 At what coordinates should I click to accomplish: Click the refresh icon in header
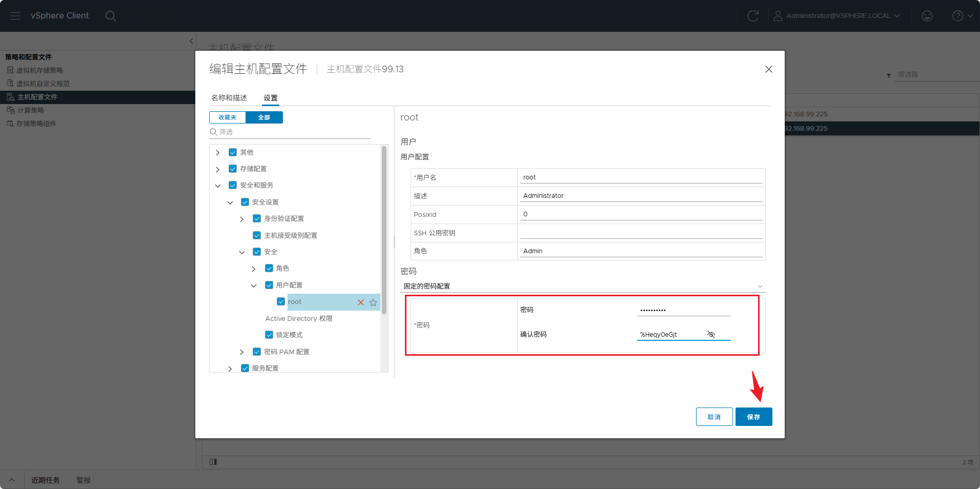pos(753,16)
